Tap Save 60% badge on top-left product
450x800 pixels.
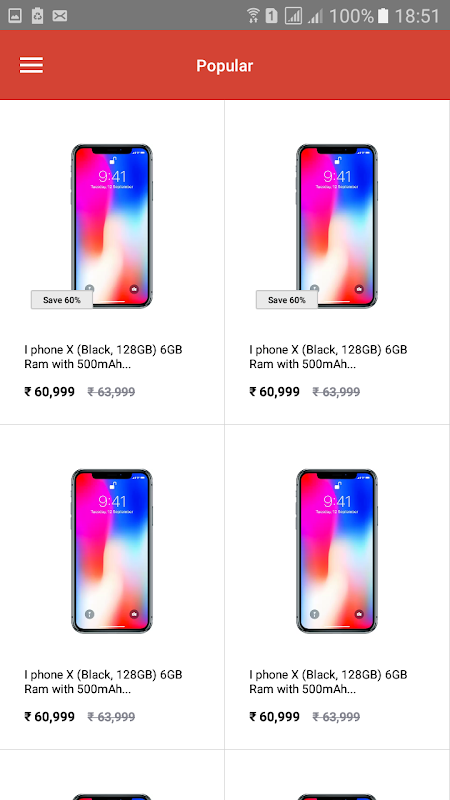click(62, 300)
